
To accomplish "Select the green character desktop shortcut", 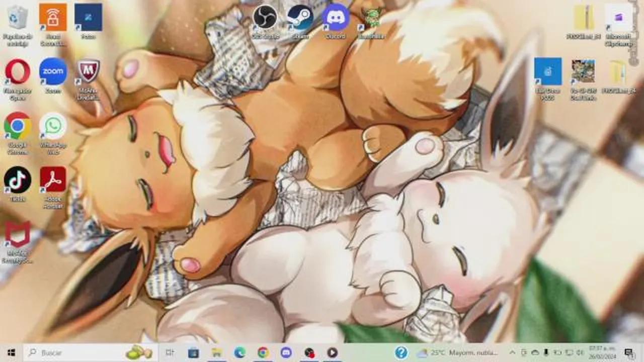I will 372,22.
